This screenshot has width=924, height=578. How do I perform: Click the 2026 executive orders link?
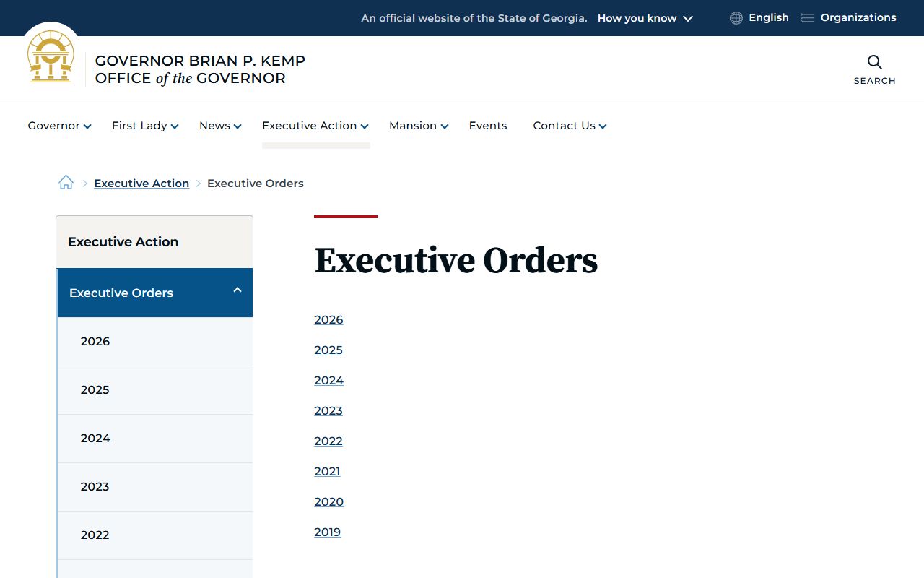(x=328, y=320)
